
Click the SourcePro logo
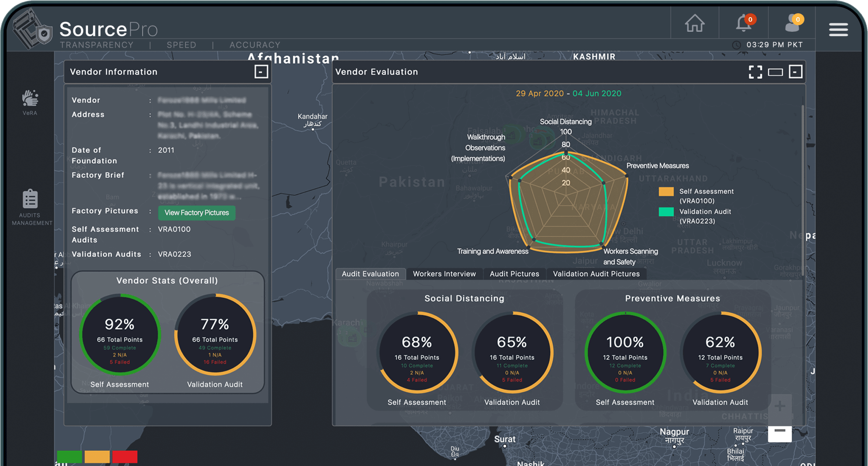point(86,30)
